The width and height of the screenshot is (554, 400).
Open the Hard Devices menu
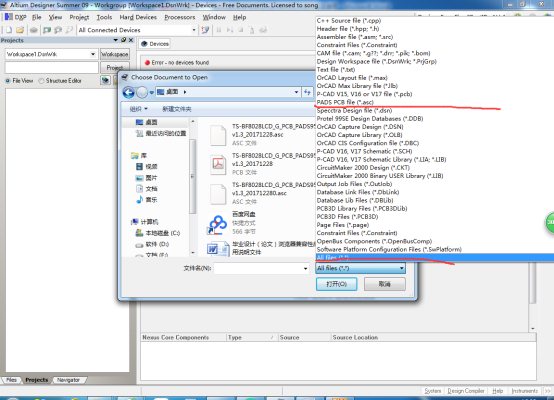pyautogui.click(x=138, y=17)
